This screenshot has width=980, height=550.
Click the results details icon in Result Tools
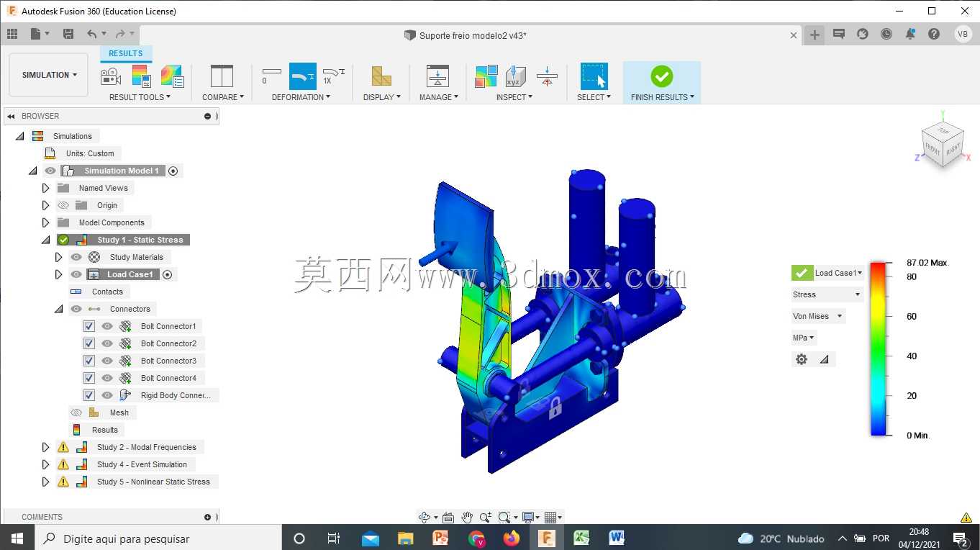click(x=172, y=76)
